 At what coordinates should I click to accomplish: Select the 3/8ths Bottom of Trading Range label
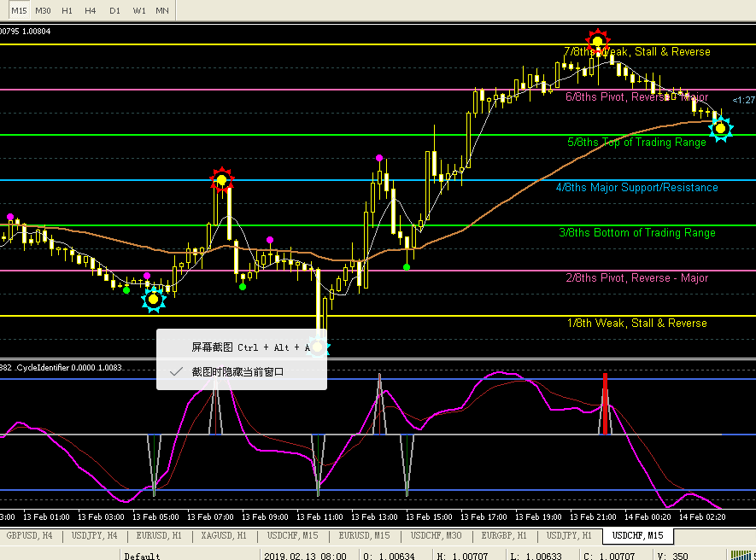[637, 233]
